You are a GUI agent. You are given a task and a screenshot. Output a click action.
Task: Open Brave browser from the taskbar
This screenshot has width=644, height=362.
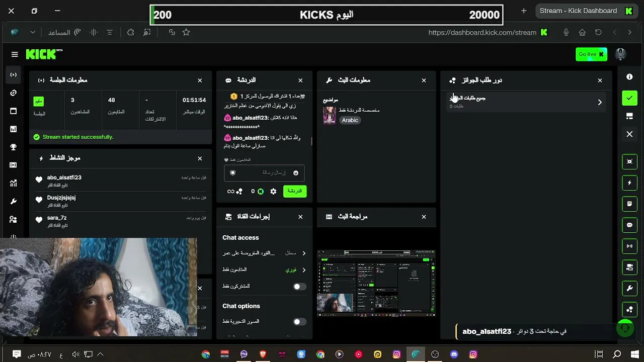click(x=263, y=354)
